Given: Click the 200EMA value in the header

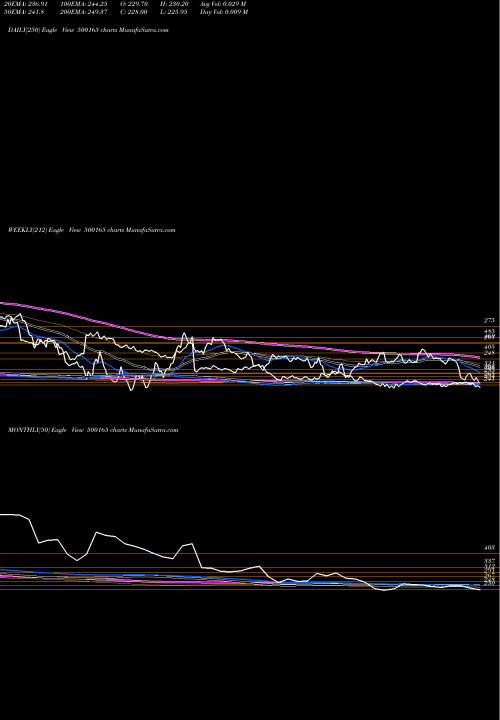Looking at the screenshot, I should 84,12.
